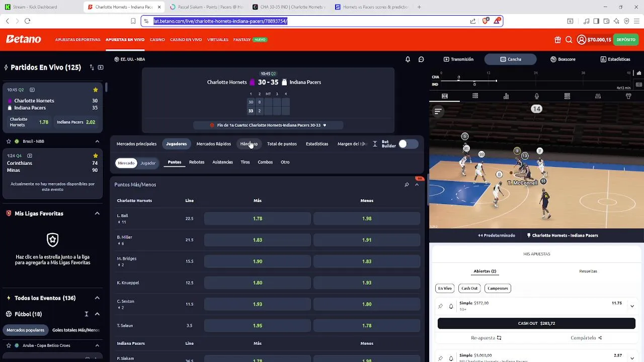Switch view to Mercado mode

126,163
